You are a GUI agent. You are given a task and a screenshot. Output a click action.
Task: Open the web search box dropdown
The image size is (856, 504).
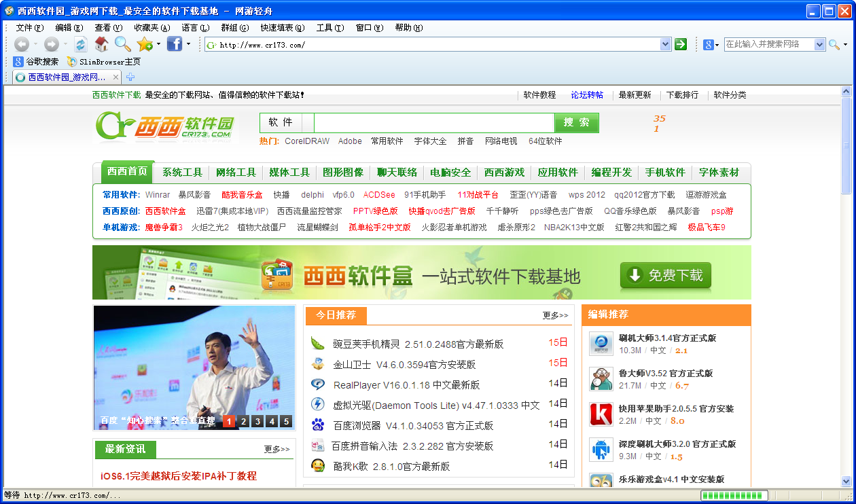820,44
